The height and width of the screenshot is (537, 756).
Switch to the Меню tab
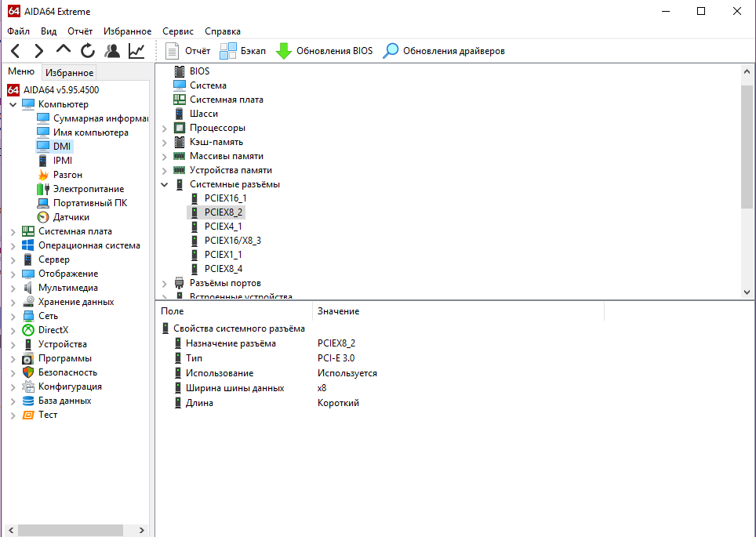(21, 71)
